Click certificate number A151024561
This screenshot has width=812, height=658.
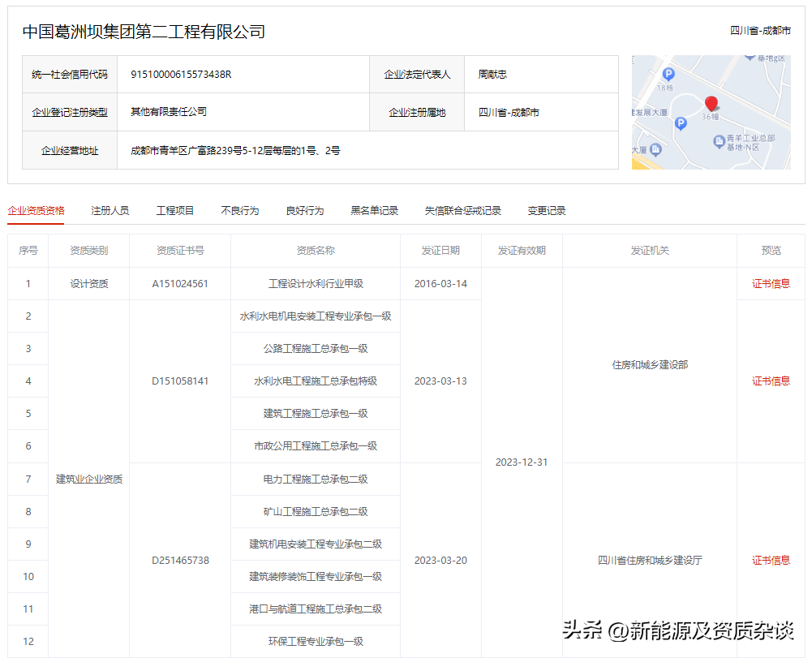tap(180, 283)
